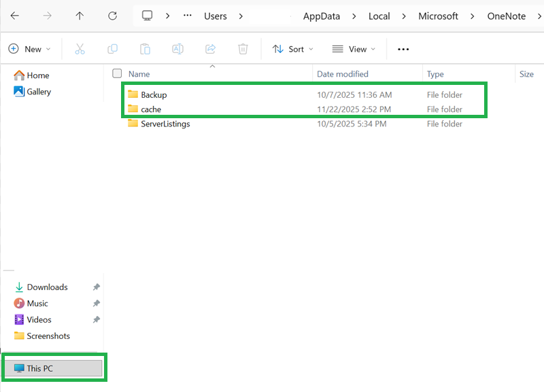This screenshot has height=392, width=544.
Task: Click the Backup folder icon
Action: pyautogui.click(x=133, y=94)
